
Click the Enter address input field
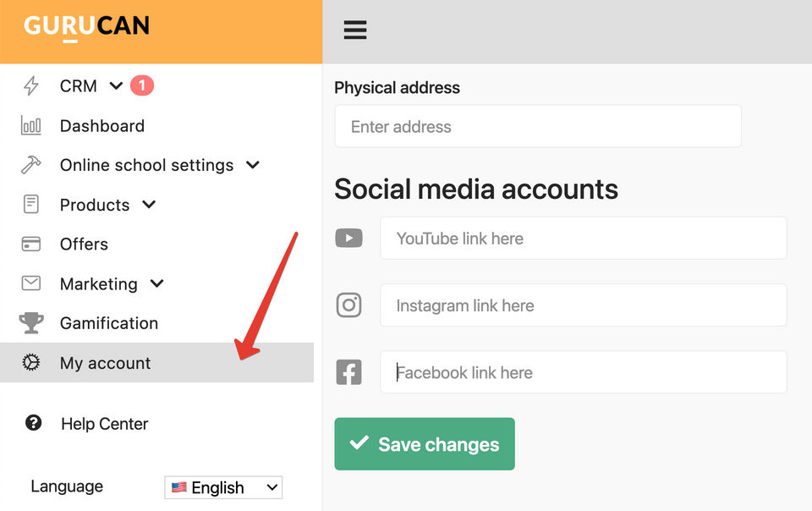click(538, 126)
